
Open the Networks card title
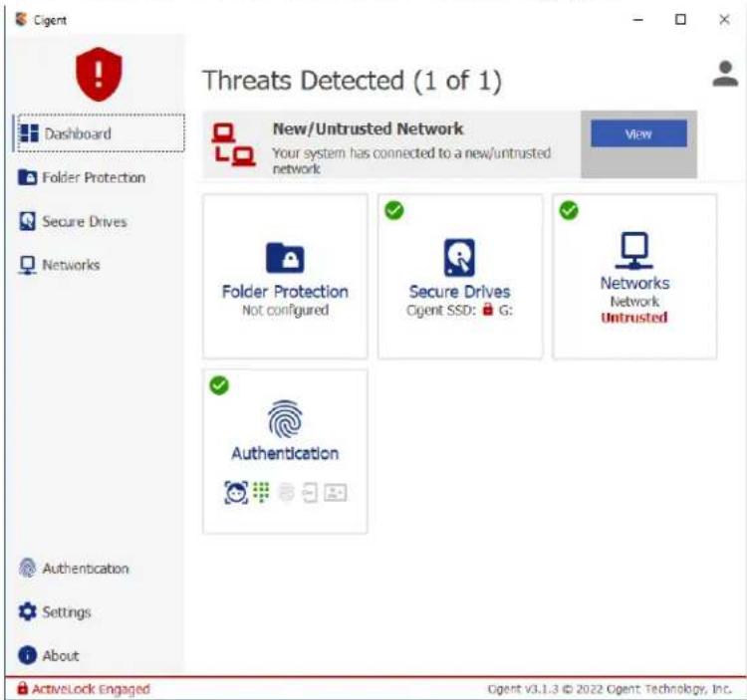point(634,283)
